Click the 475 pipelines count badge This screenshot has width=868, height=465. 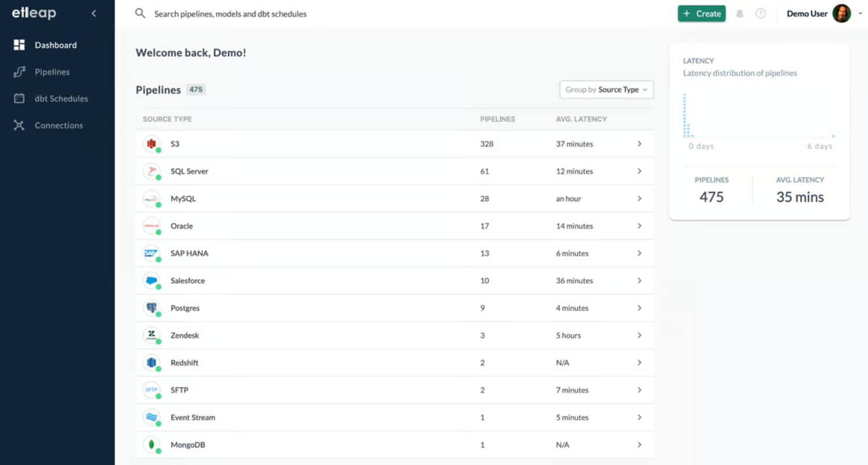[196, 90]
